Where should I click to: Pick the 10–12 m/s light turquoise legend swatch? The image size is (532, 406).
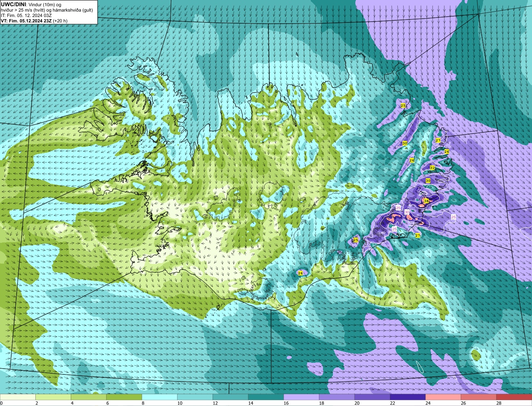195,397
